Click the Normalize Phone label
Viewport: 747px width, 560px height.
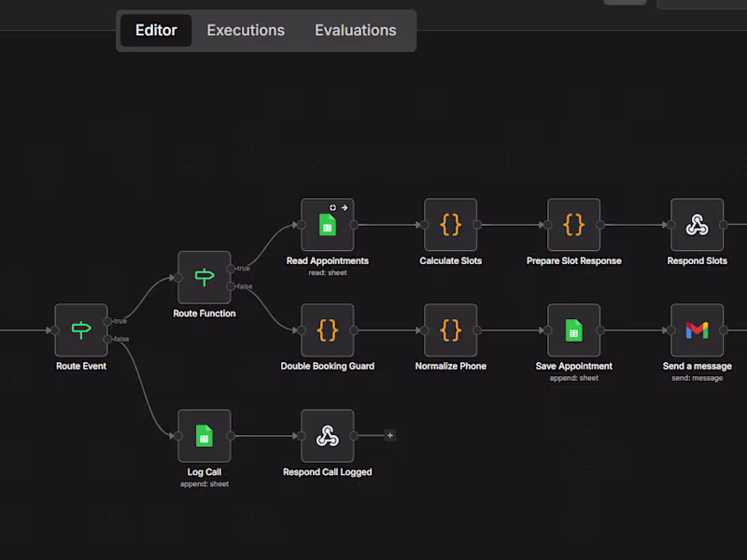[451, 366]
